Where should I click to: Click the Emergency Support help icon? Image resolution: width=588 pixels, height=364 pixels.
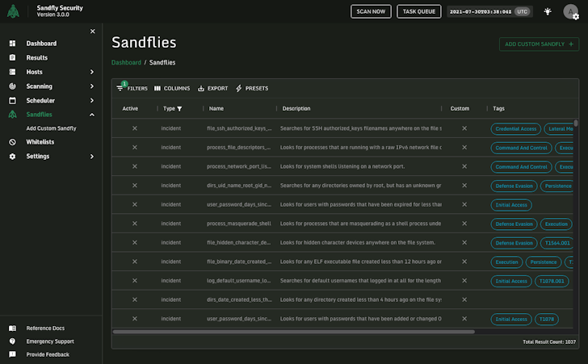[12, 341]
